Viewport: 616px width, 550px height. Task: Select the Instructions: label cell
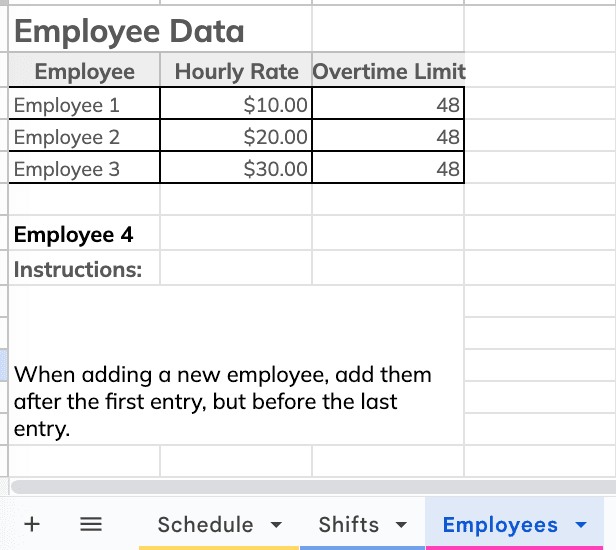coord(84,268)
